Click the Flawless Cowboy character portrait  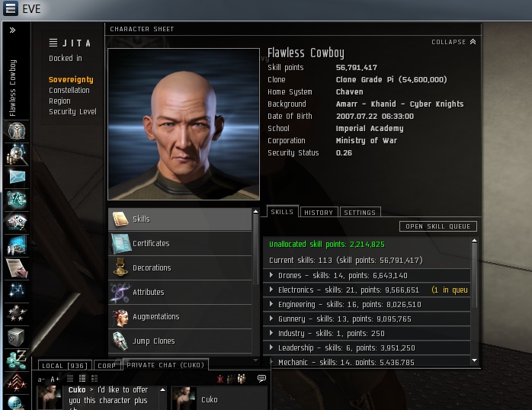184,123
